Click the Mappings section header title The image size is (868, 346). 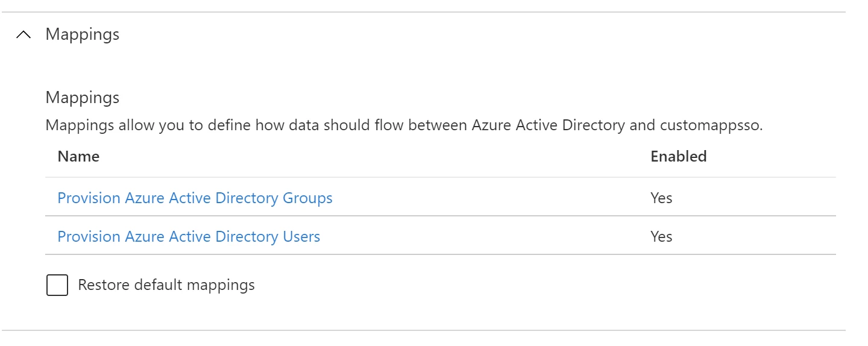pyautogui.click(x=83, y=34)
